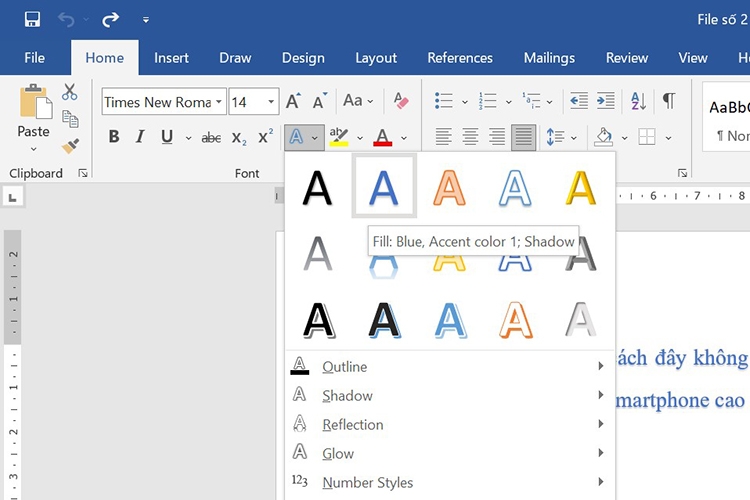Apply shading with the paint bucket

[x=603, y=137]
